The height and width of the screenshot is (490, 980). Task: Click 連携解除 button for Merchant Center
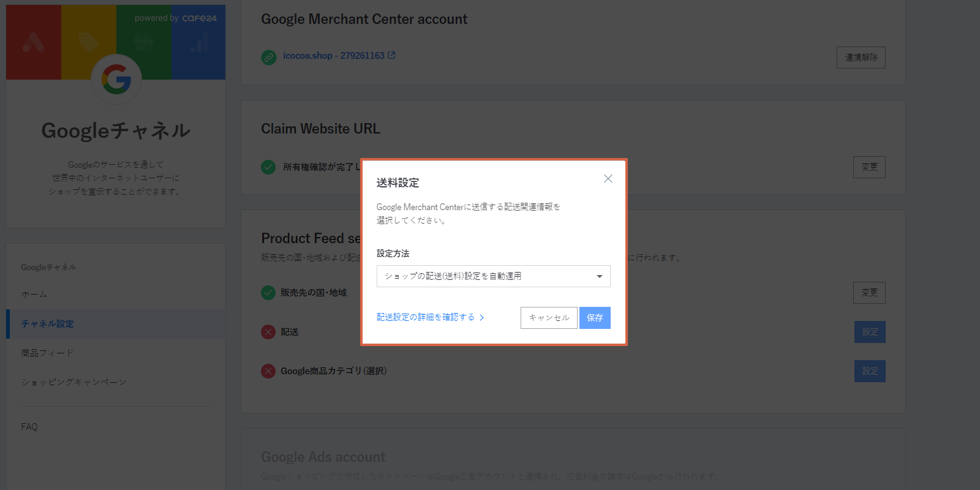point(861,58)
